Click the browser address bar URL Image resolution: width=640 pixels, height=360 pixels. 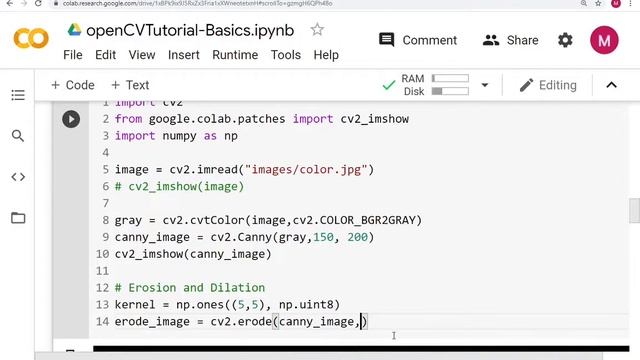198,3
